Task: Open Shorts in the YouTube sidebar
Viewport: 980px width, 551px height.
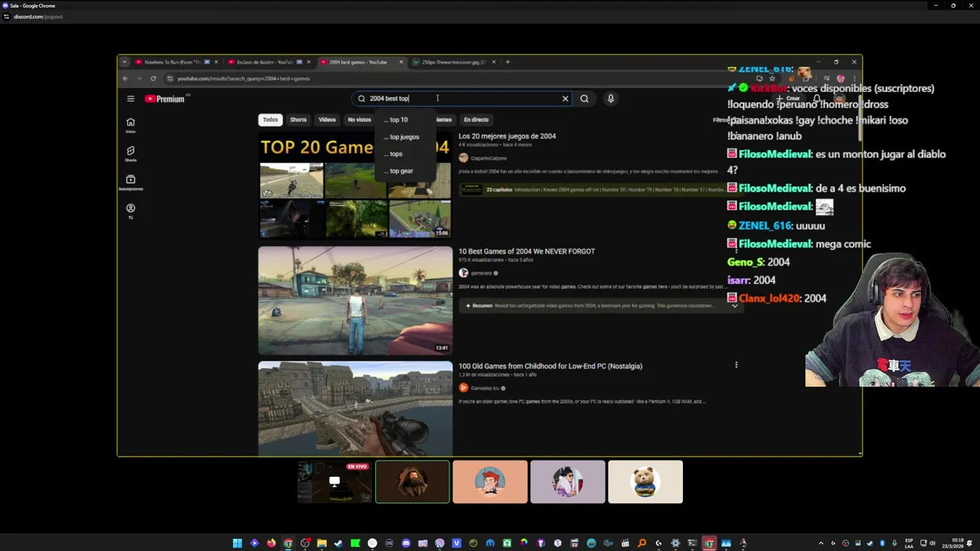Action: [x=130, y=154]
